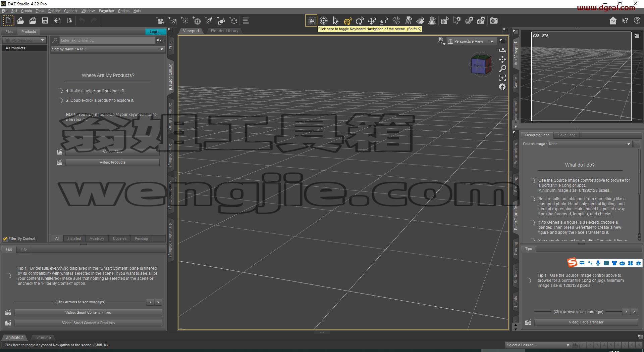Viewport: 644px width, 352px height.
Task: Open the Viewport pane options menu
Action: point(506,31)
